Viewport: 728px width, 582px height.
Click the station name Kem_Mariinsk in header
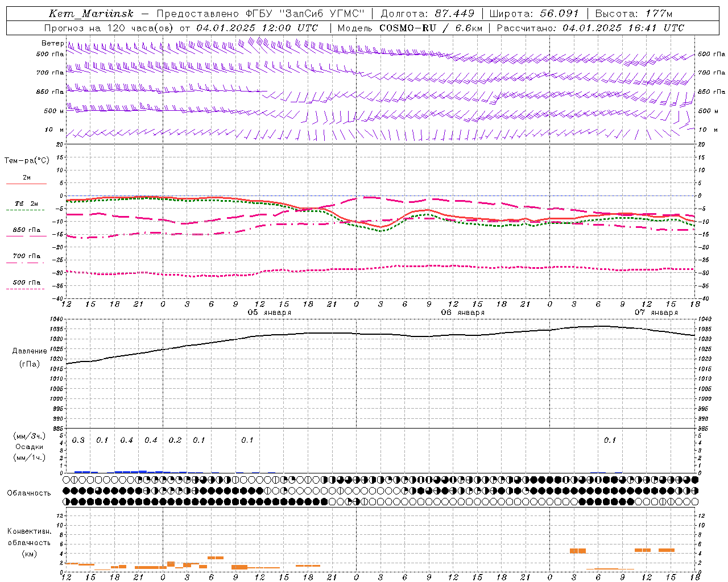[x=91, y=14]
